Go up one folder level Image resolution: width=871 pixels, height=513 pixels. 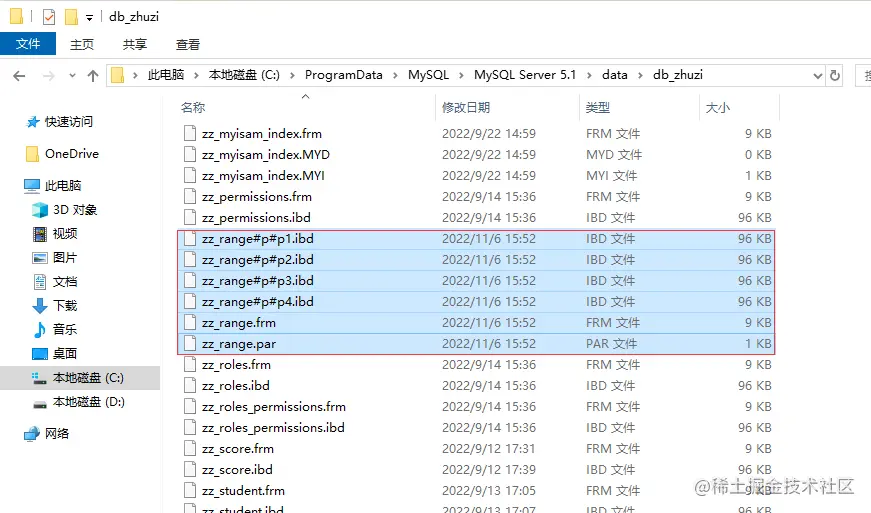[x=93, y=76]
